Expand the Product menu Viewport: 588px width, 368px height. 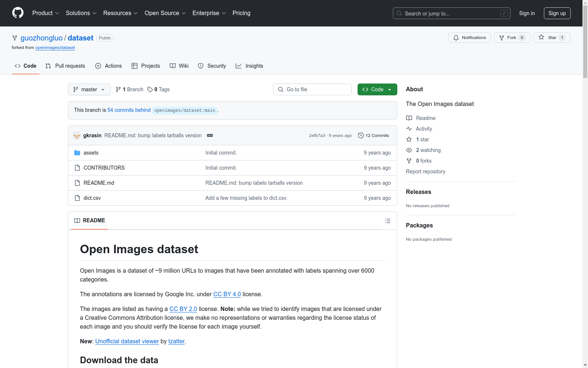click(46, 13)
